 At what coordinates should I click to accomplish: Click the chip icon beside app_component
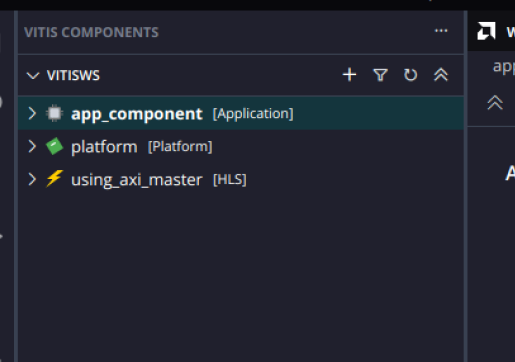[54, 113]
